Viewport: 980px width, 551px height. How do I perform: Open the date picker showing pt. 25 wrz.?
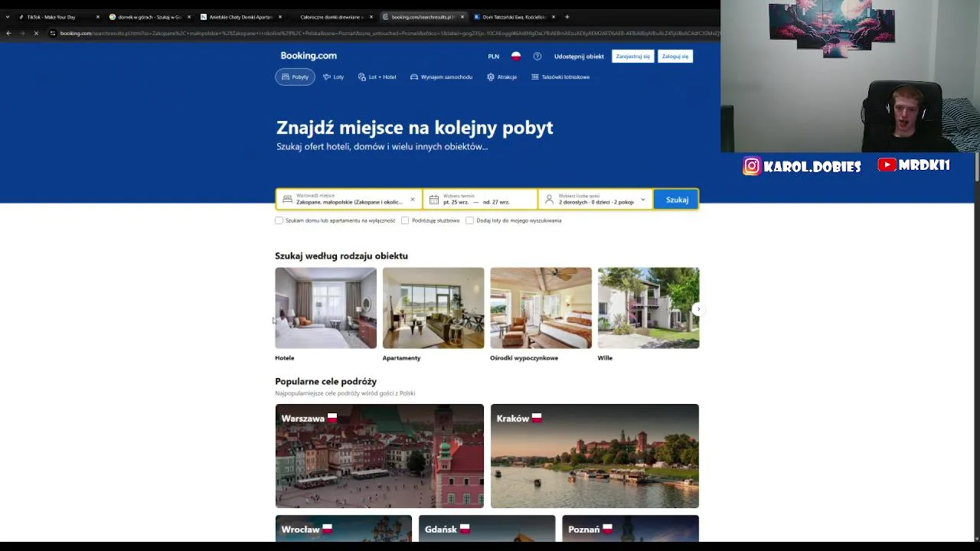click(x=480, y=200)
